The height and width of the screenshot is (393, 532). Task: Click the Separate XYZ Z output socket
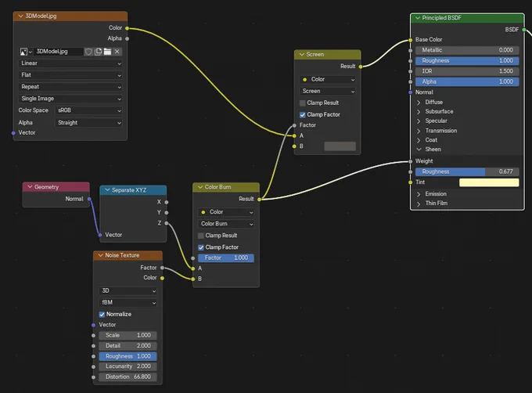(167, 223)
